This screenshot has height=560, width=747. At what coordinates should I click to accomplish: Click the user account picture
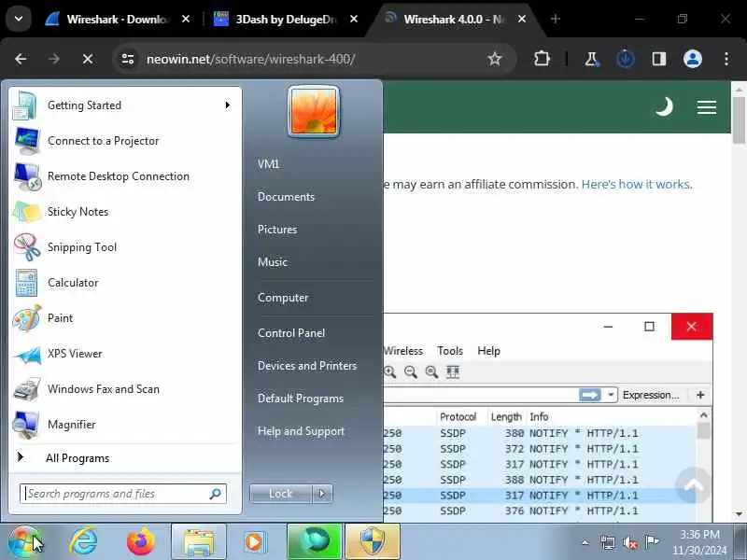[x=314, y=112]
